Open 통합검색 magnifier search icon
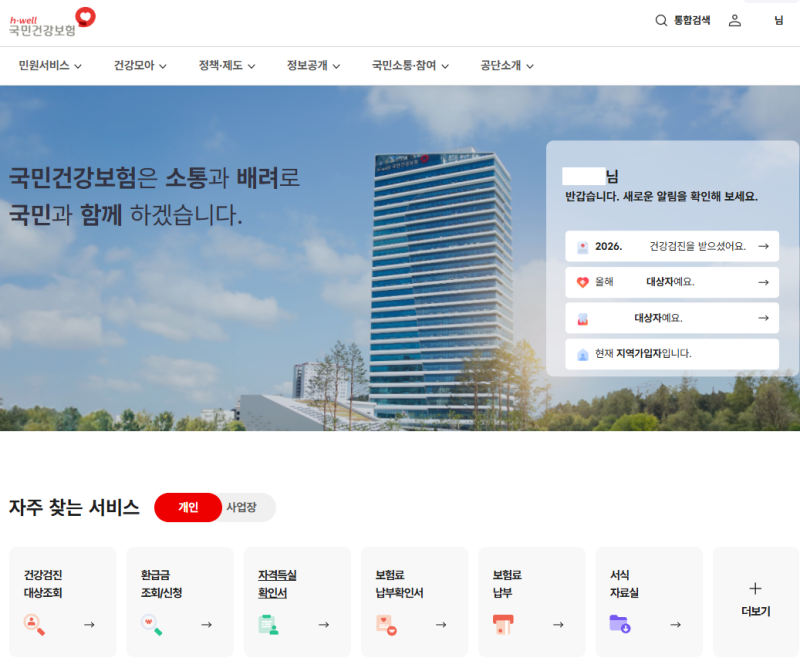Screen dimensions: 800x661 click(x=661, y=20)
